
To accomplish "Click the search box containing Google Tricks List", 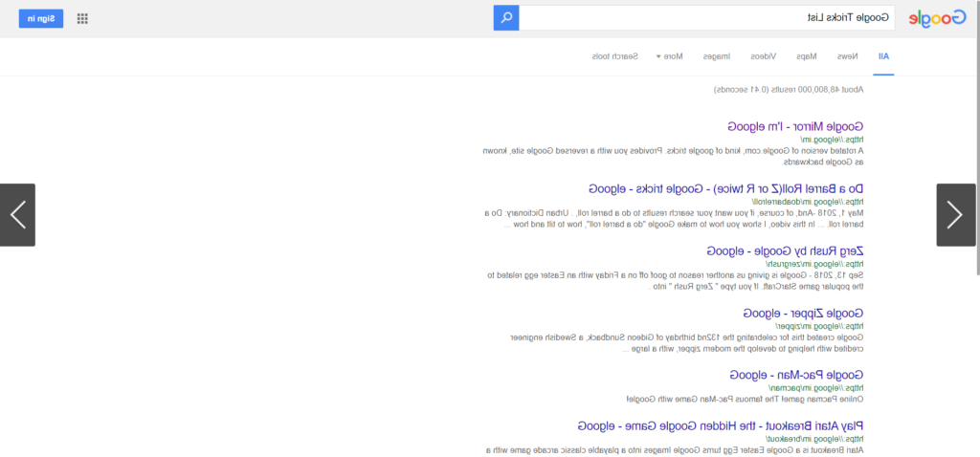I will click(707, 17).
